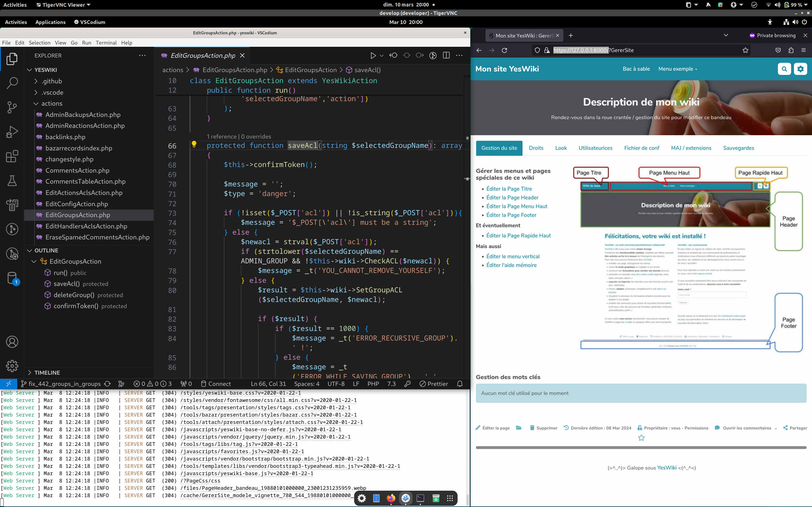This screenshot has width=812, height=507.
Task: Open the Menu exemple dropdown
Action: pos(678,69)
